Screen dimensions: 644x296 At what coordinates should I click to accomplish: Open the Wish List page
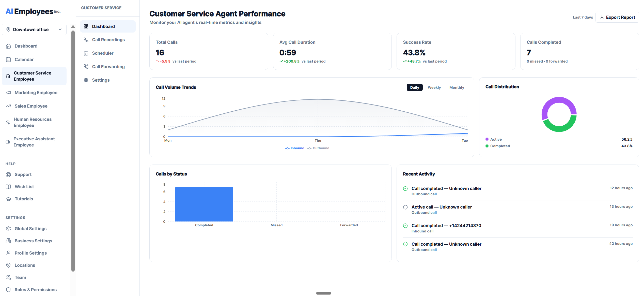click(24, 186)
